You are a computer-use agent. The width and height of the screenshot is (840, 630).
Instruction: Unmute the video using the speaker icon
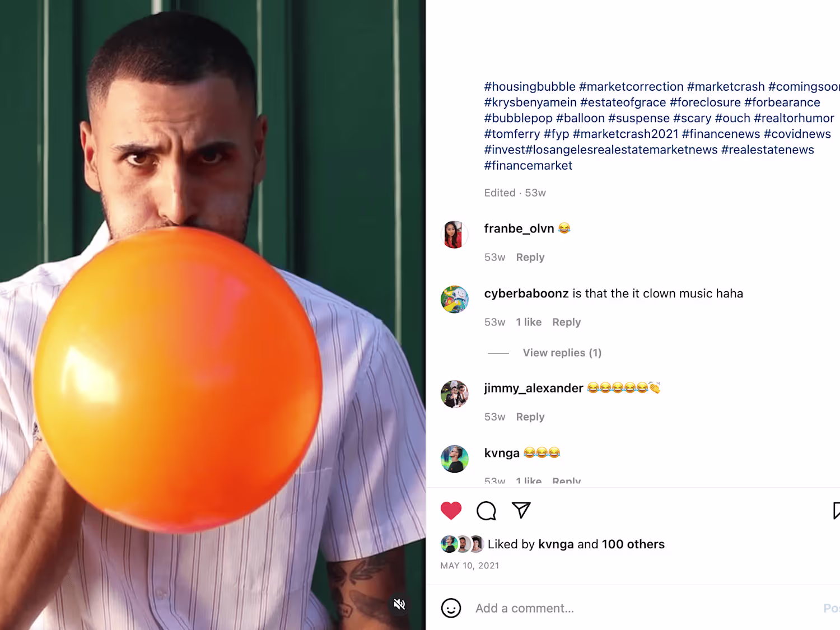point(399,604)
